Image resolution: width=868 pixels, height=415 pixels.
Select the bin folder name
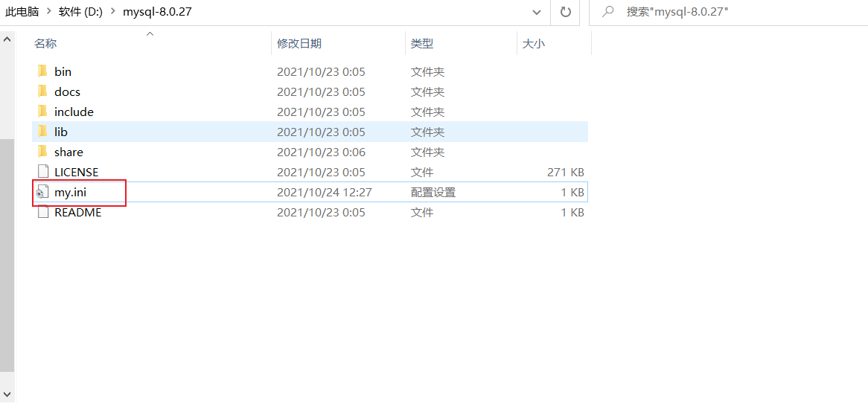point(63,71)
